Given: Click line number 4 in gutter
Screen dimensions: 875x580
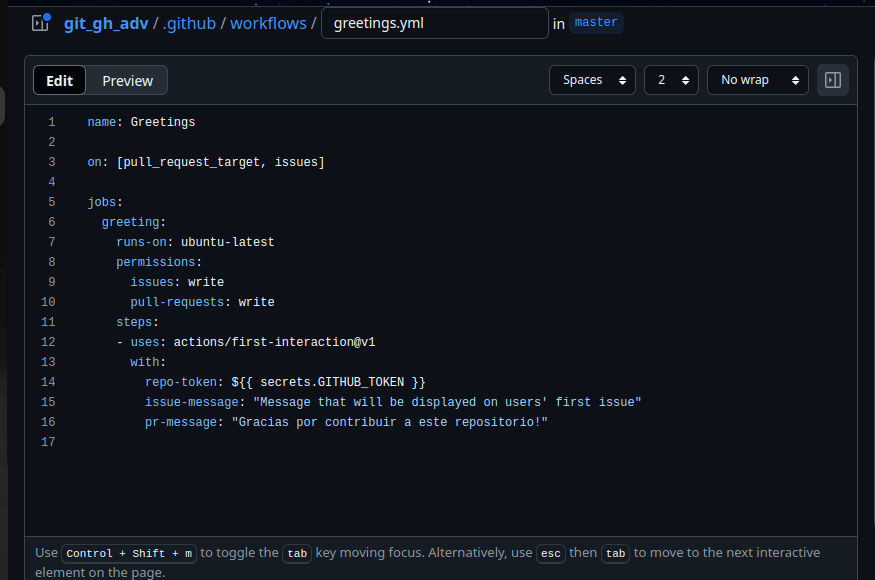Looking at the screenshot, I should 51,183.
